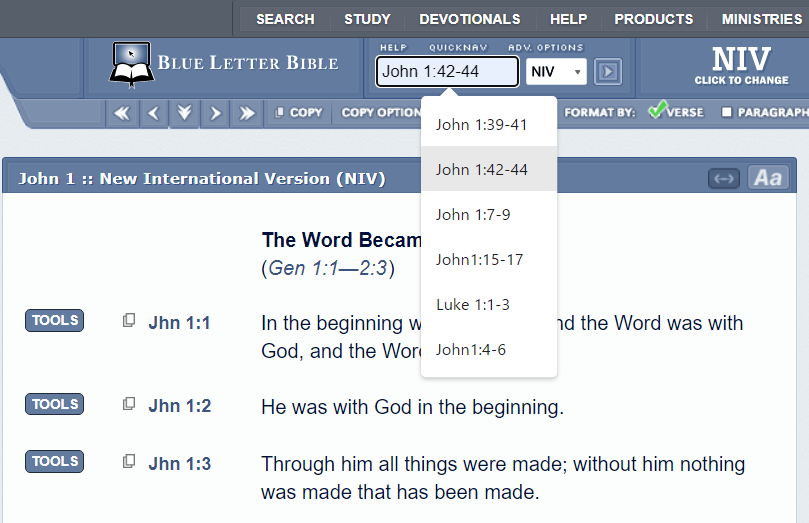Go to the previous book double-arrow
Image resolution: width=809 pixels, height=523 pixels.
tap(122, 113)
